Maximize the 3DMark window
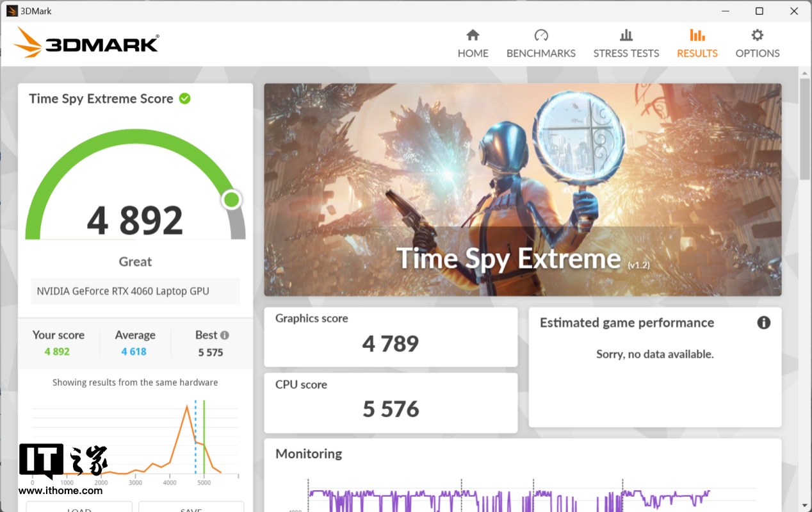Screen dimensions: 812x512 [x=759, y=11]
